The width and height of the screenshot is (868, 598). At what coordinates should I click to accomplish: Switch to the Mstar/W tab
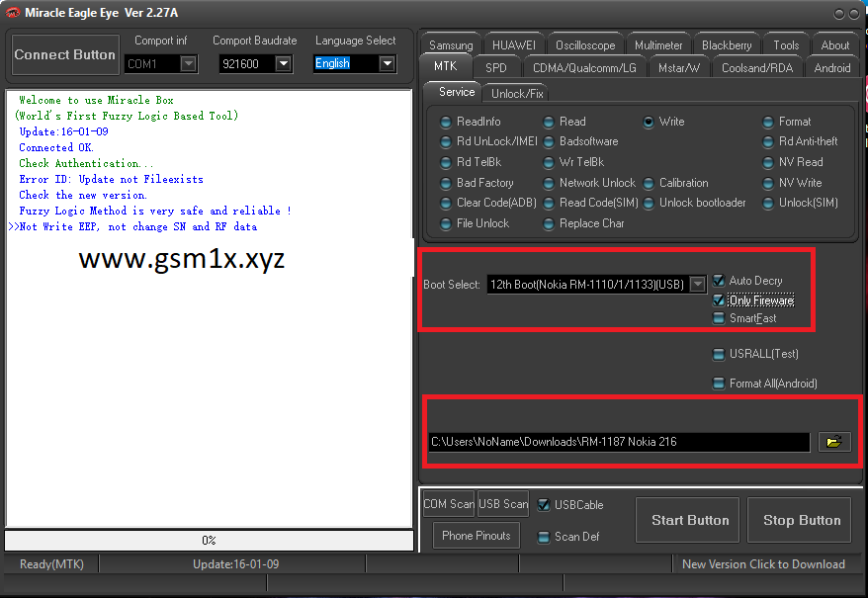(678, 67)
